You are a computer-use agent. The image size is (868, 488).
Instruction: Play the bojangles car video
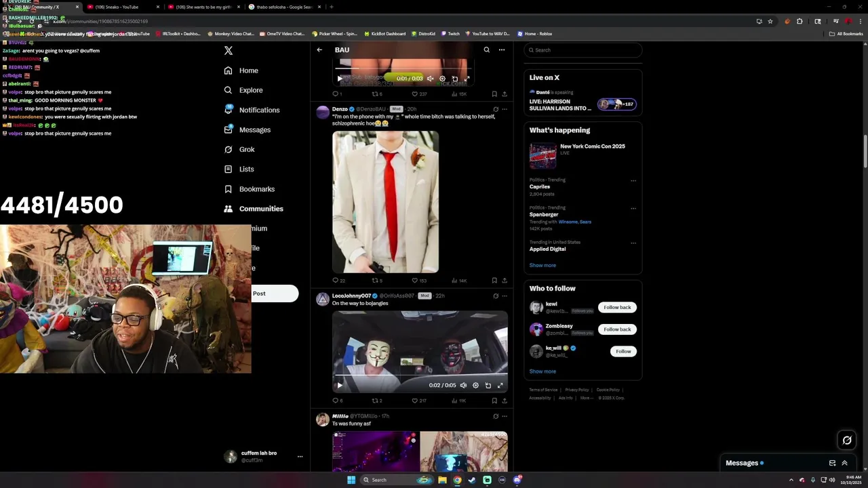[x=340, y=386]
